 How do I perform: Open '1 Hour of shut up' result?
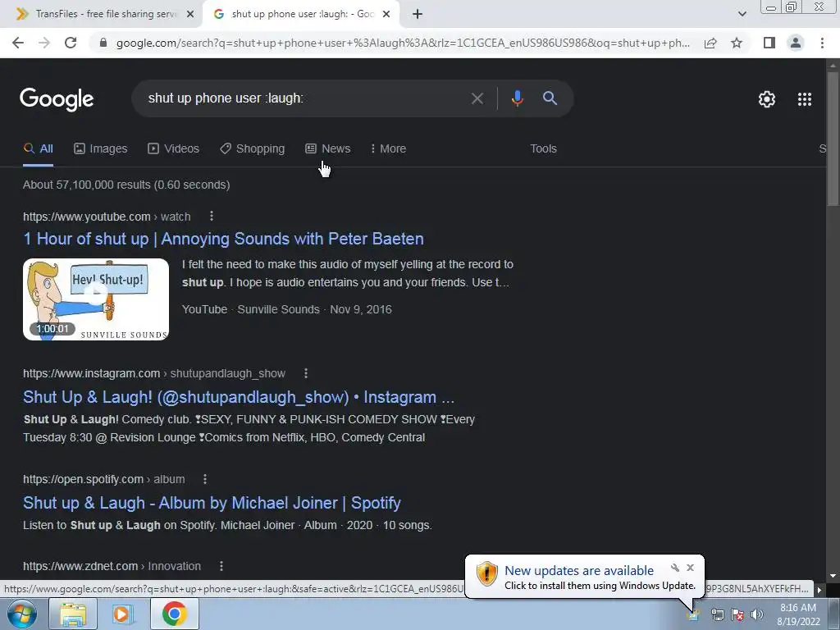[x=223, y=239]
